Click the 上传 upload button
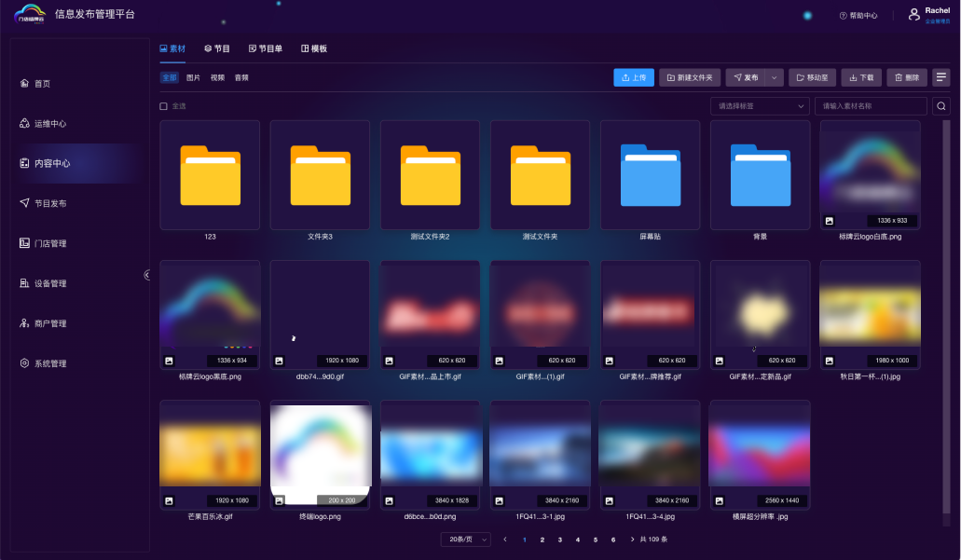Viewport: 961px width, 560px height. point(634,78)
